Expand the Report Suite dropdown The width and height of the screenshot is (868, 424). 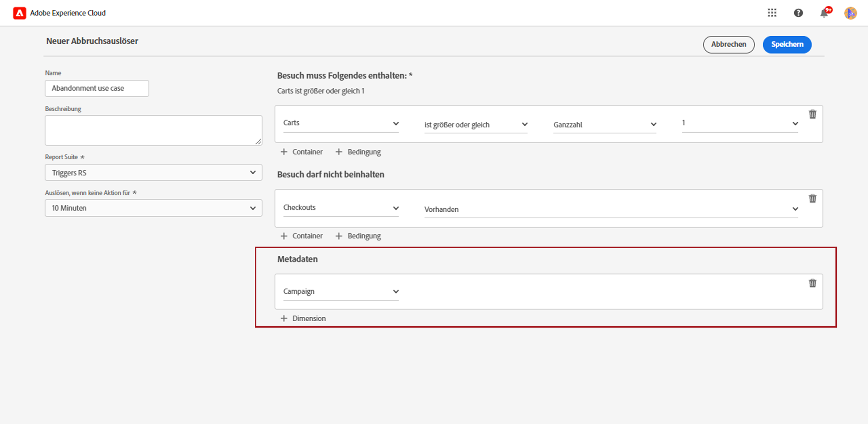point(153,172)
